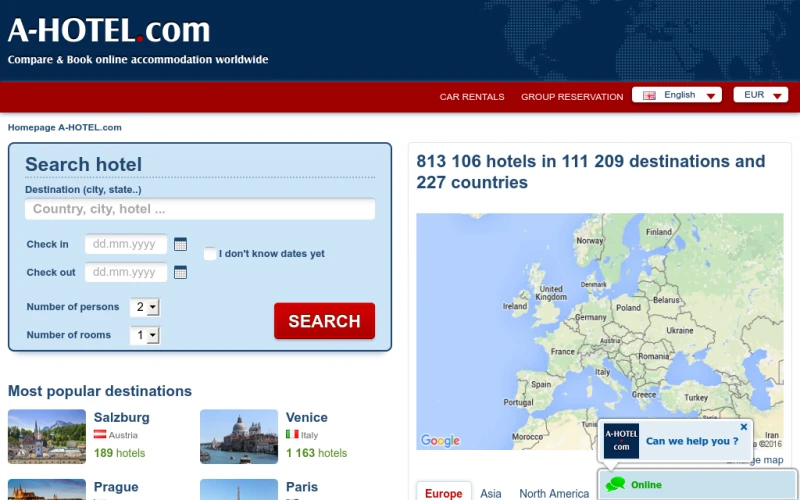Click the green Online chat bubble icon
800x500 pixels.
615,484
